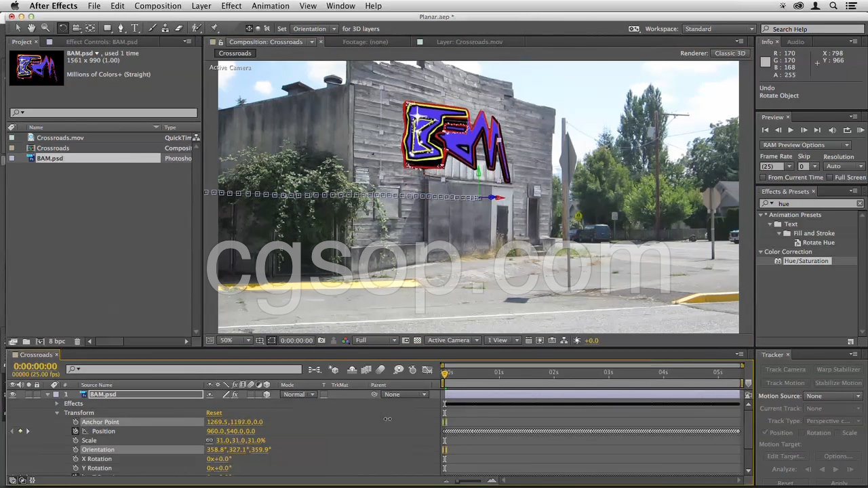The image size is (868, 488).
Task: Open the Effect menu
Action: (231, 6)
